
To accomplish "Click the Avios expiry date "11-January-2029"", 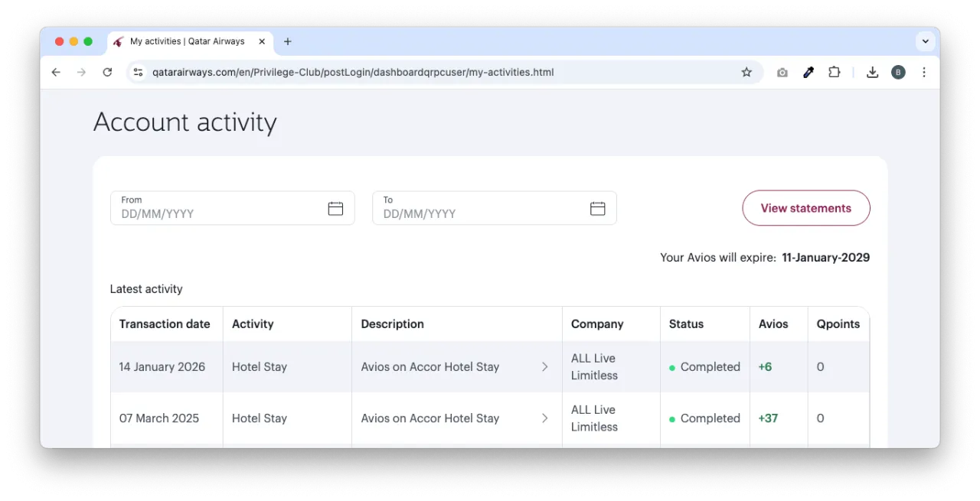I will tap(826, 258).
